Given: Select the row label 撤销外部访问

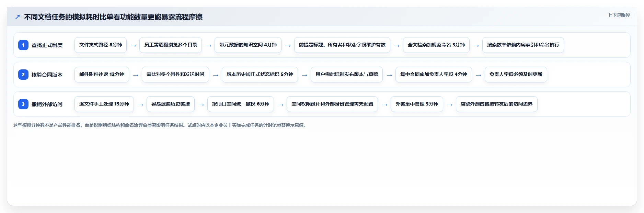Looking at the screenshot, I should click(47, 104).
